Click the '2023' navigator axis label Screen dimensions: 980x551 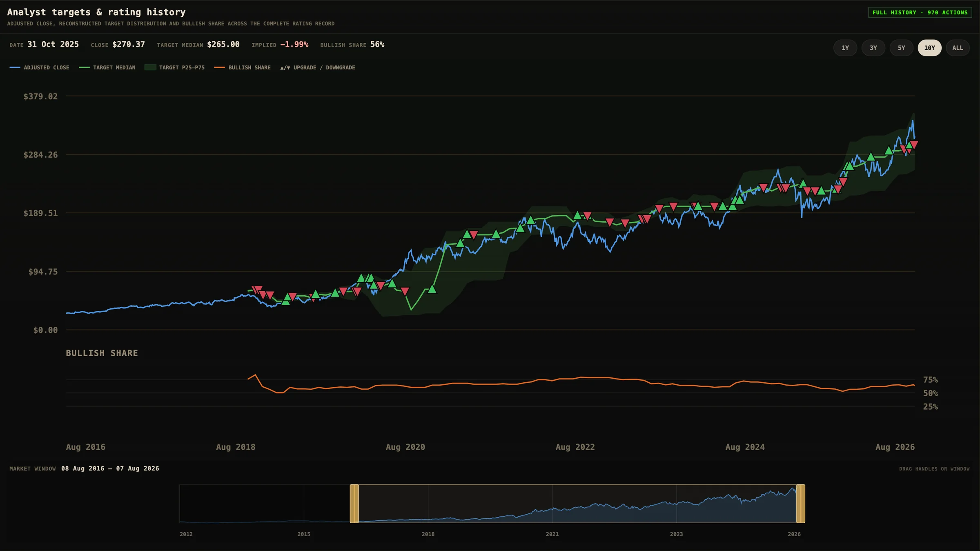pyautogui.click(x=677, y=534)
